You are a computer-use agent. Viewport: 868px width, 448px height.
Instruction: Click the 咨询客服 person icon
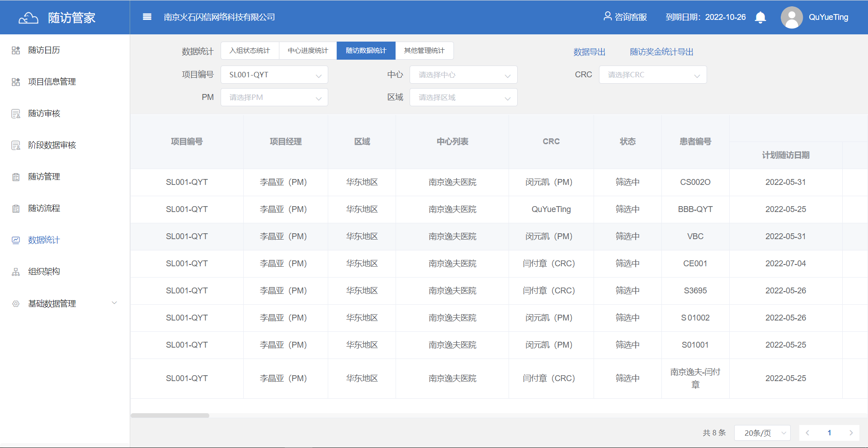click(607, 17)
